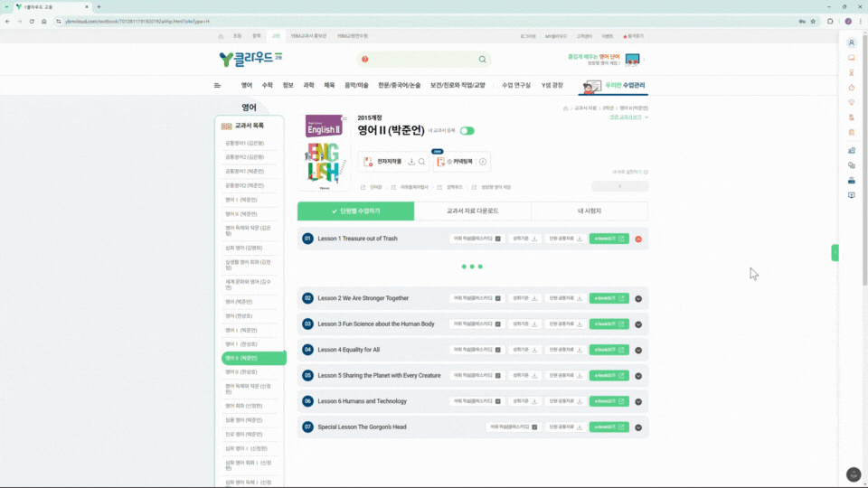Open e-book보기 for Special Lesson

[609, 427]
